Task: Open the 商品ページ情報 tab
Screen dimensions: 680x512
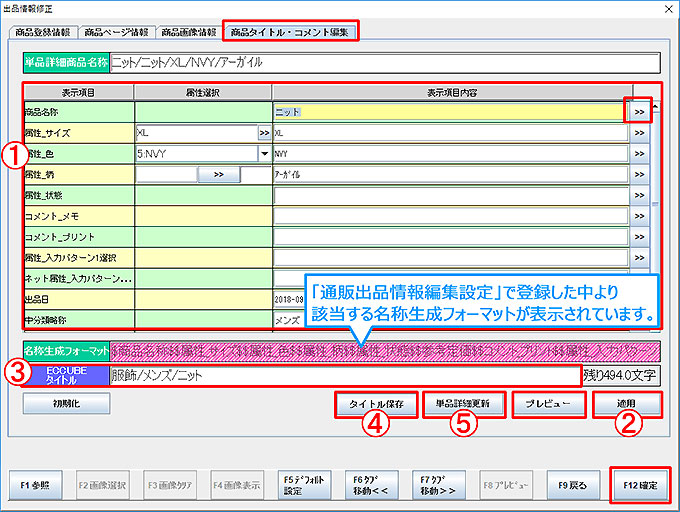Action: (x=116, y=32)
